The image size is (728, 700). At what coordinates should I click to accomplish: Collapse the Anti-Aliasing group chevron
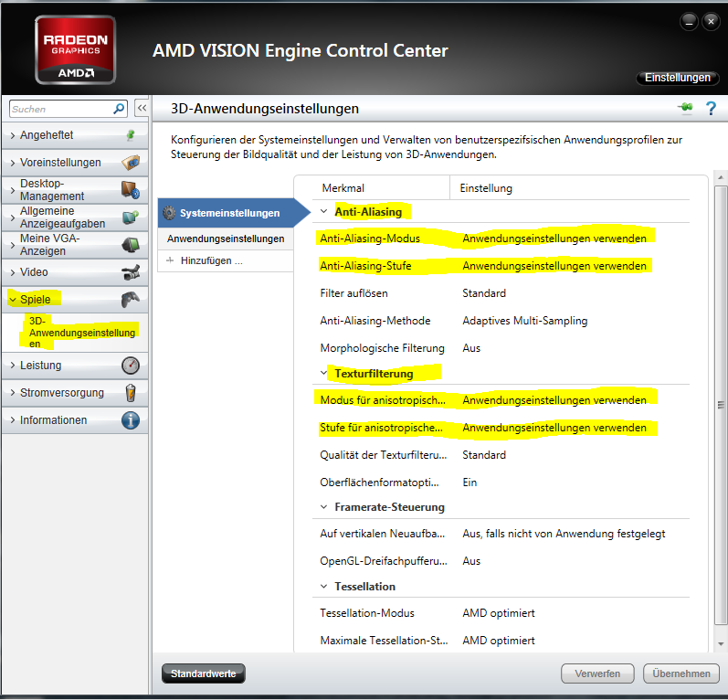[x=323, y=211]
